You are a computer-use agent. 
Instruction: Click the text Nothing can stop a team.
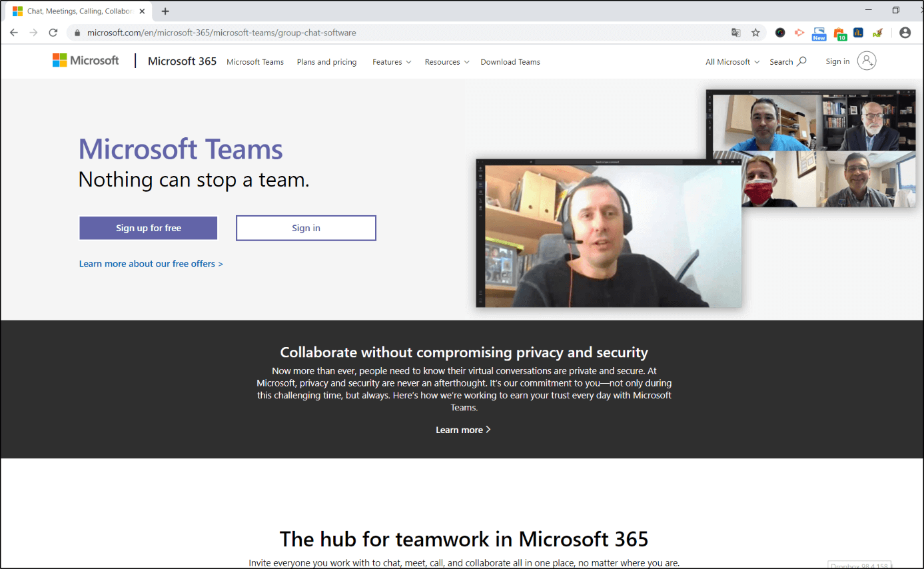(194, 179)
